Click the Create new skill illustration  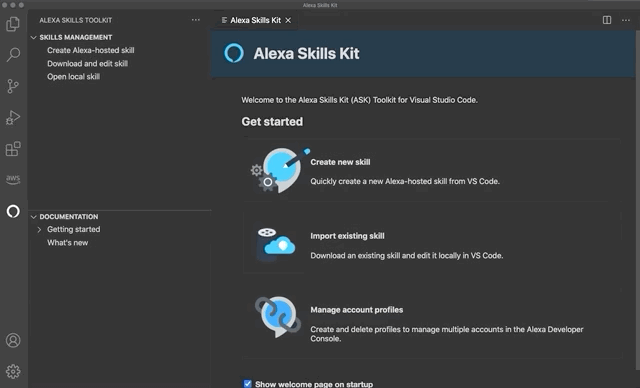point(280,171)
